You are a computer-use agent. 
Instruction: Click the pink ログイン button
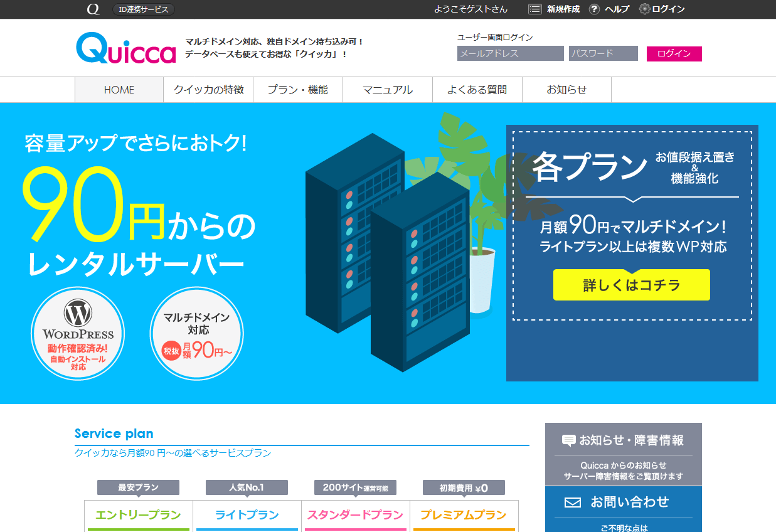pos(674,54)
